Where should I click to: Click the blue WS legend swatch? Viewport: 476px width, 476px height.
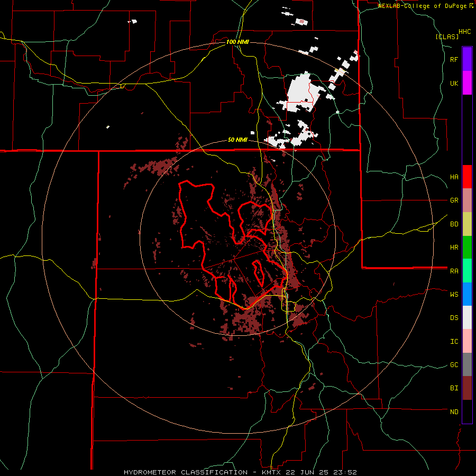(x=467, y=294)
